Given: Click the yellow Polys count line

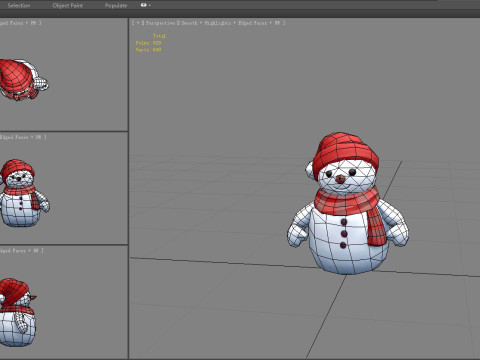Looking at the screenshot, I should pos(148,43).
